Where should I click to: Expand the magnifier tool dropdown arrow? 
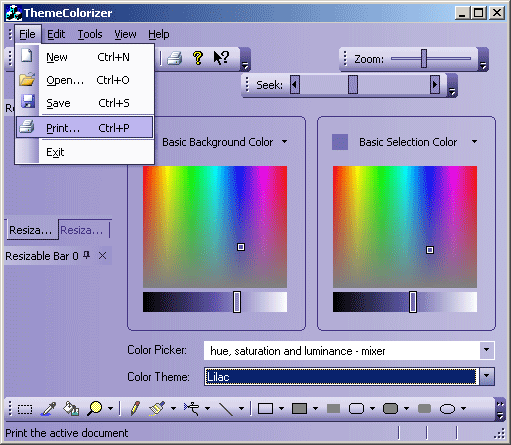110,409
